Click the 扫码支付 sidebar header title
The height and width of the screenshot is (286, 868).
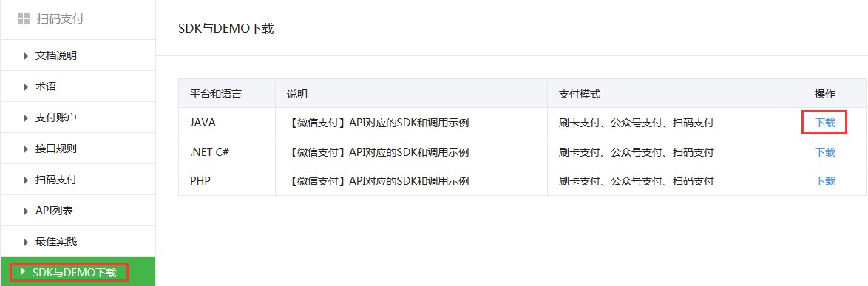[61, 18]
